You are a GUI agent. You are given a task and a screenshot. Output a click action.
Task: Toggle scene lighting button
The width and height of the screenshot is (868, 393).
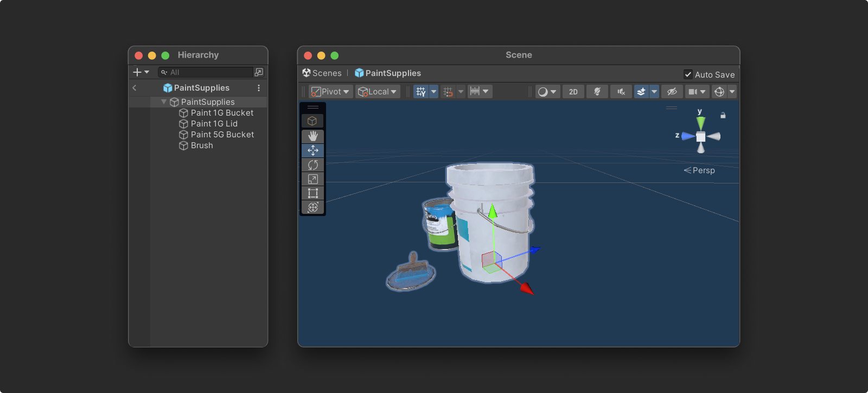[597, 92]
